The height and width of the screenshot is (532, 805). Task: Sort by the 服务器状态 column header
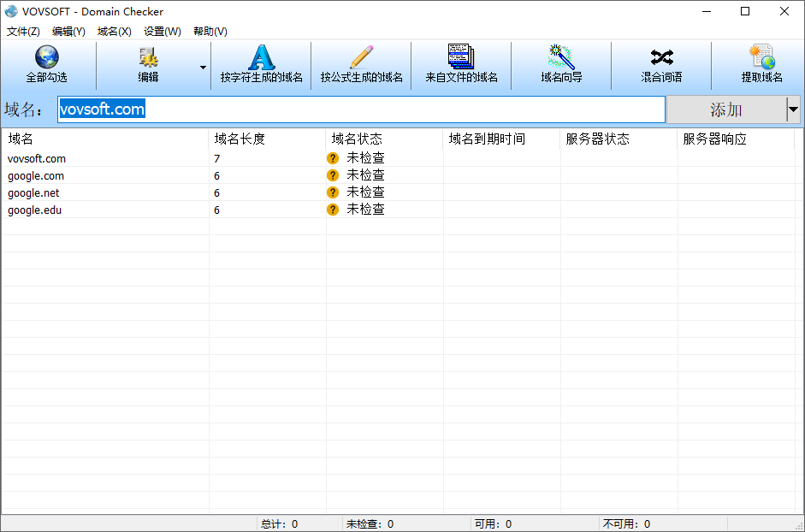(619, 139)
